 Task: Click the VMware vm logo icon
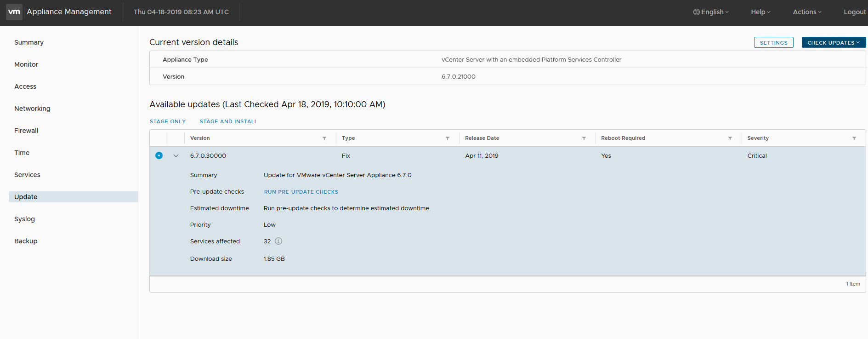point(14,12)
